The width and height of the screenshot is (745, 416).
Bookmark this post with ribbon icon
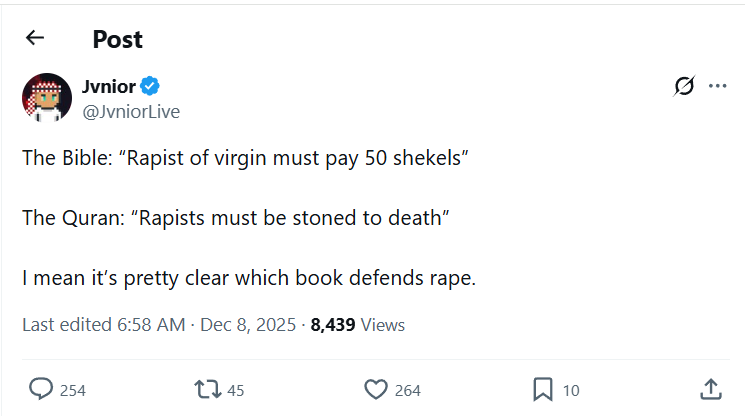tap(543, 389)
